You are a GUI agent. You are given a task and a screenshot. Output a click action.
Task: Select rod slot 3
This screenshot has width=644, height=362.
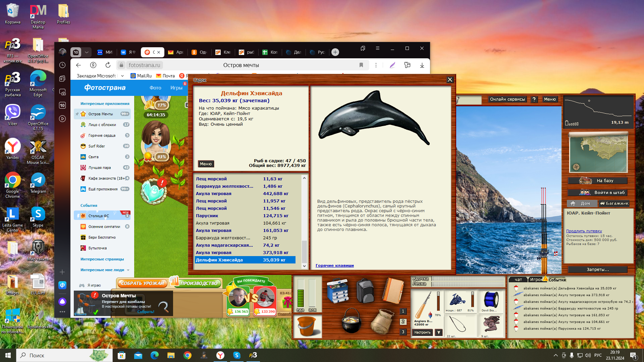(x=403, y=332)
